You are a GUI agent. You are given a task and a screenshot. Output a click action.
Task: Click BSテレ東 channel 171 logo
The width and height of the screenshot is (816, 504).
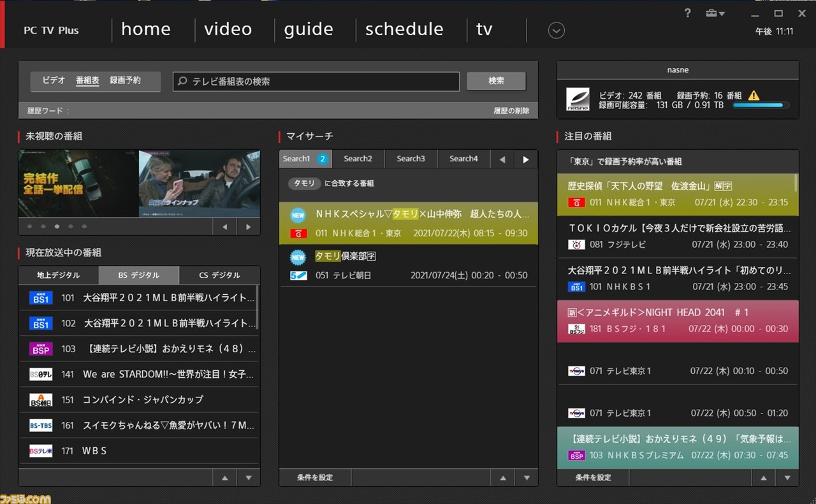tap(41, 451)
